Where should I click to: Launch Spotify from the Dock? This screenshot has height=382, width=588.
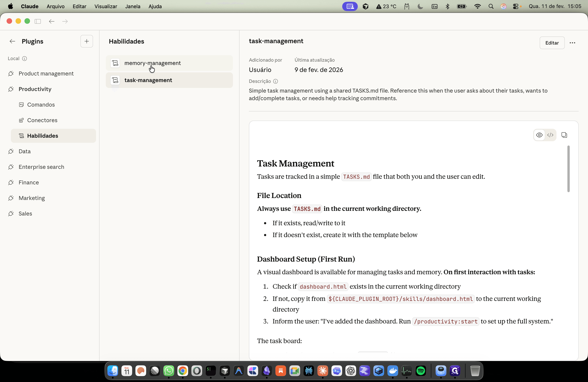(421, 371)
